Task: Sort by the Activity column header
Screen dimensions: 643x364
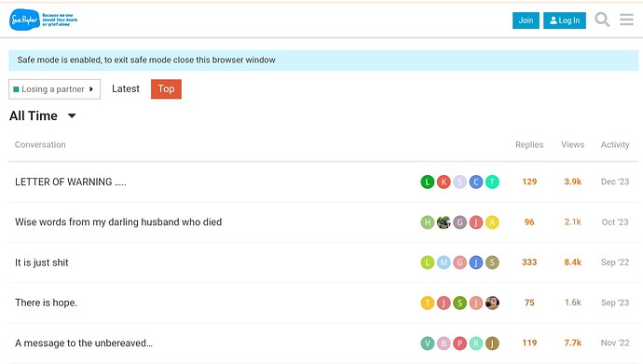Action: 615,144
